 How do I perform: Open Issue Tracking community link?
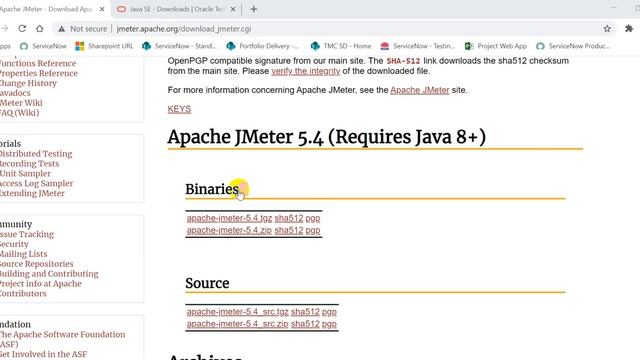point(27,234)
